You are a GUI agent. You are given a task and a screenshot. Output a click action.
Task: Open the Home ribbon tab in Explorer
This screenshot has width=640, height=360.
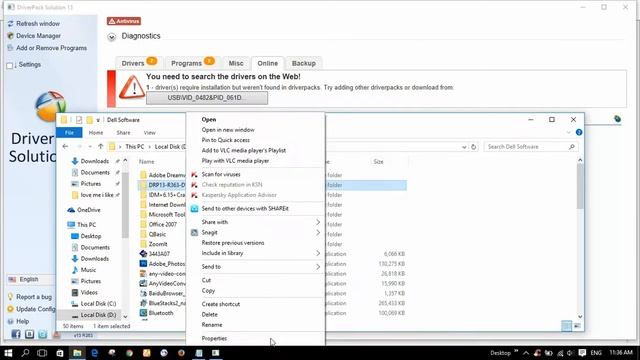pyautogui.click(x=96, y=133)
